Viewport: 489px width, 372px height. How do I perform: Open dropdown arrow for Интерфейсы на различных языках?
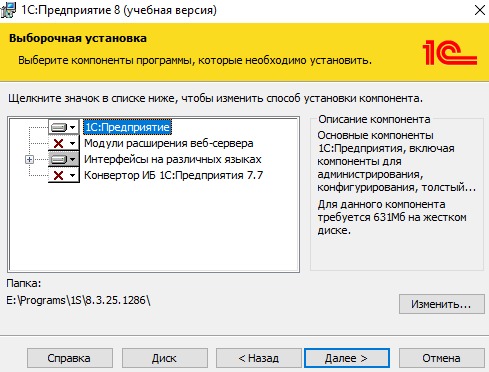click(x=73, y=159)
